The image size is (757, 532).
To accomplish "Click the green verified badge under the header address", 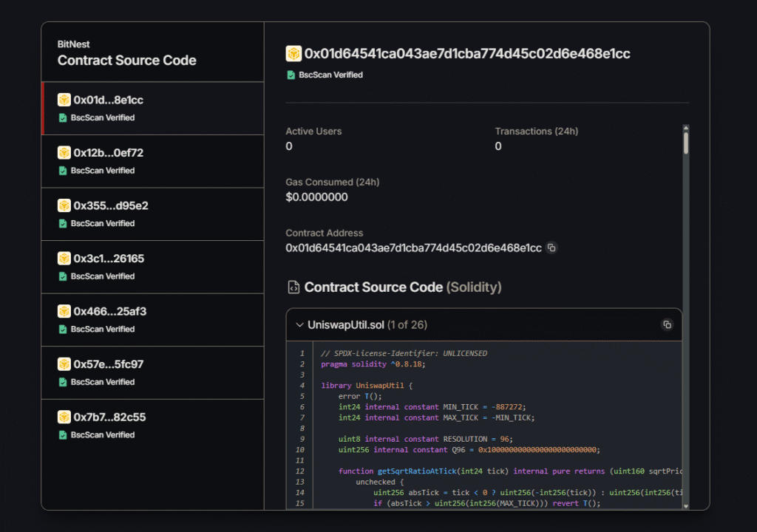I will coord(291,75).
